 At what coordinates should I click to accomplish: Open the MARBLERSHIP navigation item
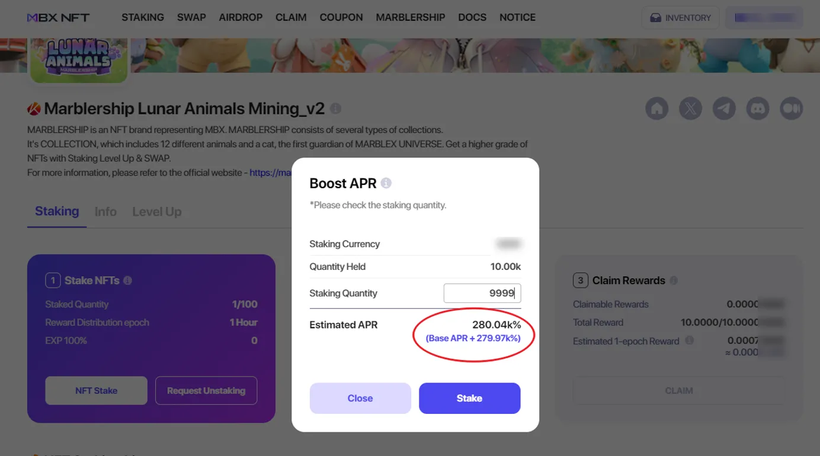410,18
